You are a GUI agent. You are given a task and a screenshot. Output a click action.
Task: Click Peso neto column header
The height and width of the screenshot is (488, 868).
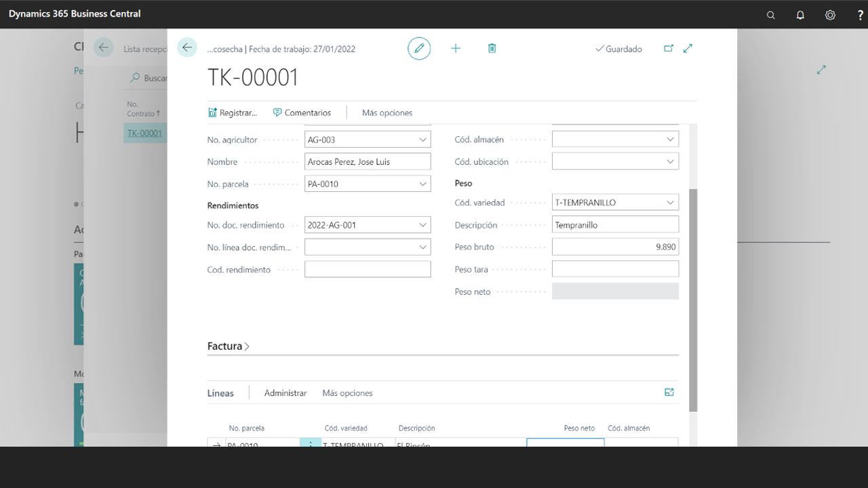pyautogui.click(x=579, y=428)
